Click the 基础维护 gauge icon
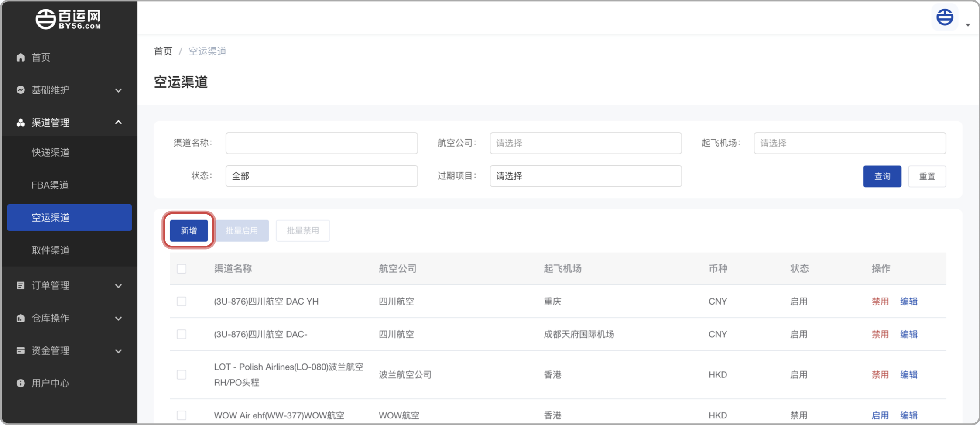The height and width of the screenshot is (425, 980). tap(21, 90)
